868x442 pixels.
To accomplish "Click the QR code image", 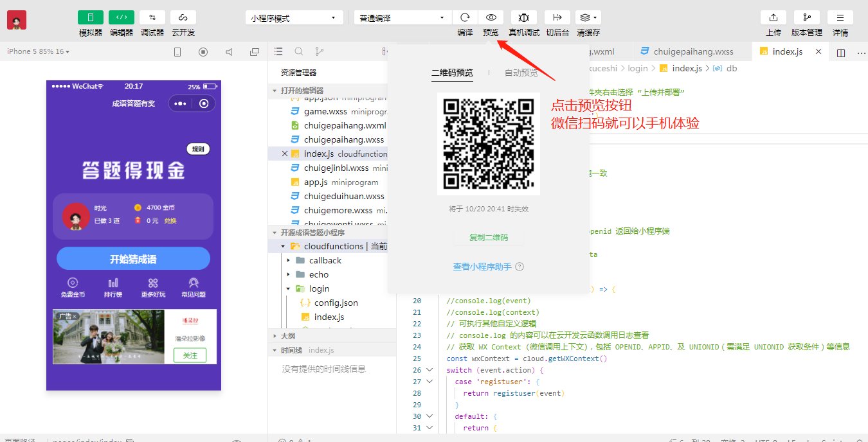I will coord(489,144).
